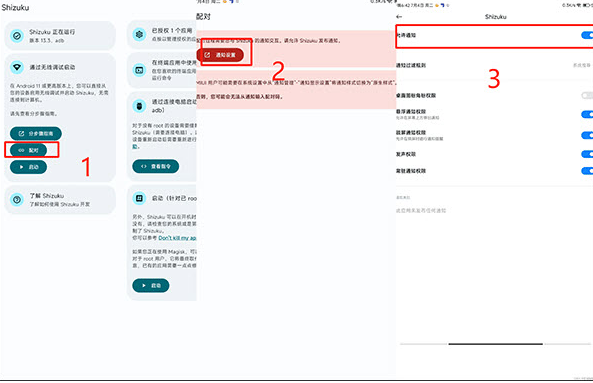
Task: Click the checkmark icon beside Shizuku 正在运行
Action: point(17,36)
